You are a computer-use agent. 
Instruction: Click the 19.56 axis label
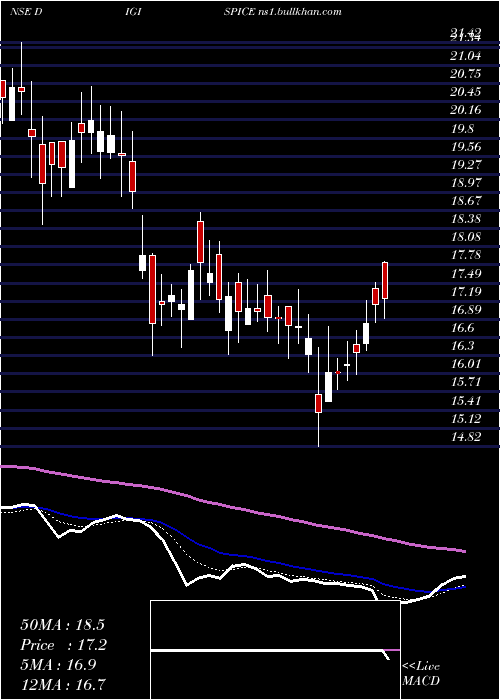[466, 147]
